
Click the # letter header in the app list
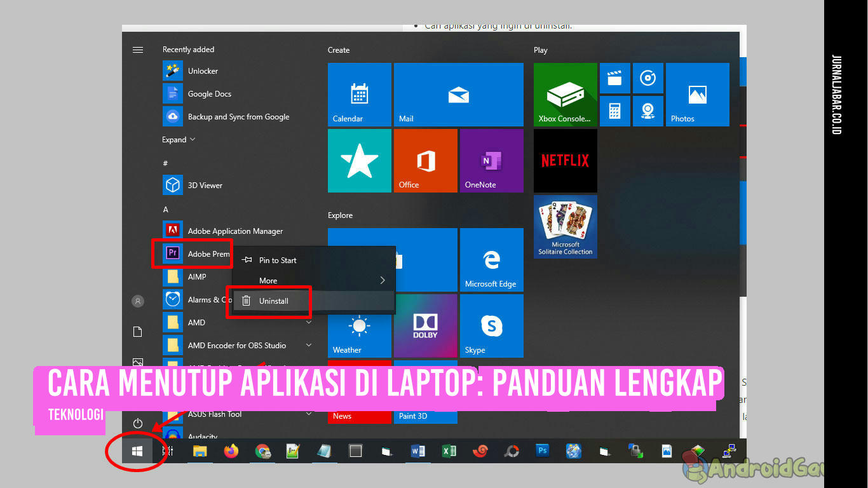pyautogui.click(x=165, y=163)
